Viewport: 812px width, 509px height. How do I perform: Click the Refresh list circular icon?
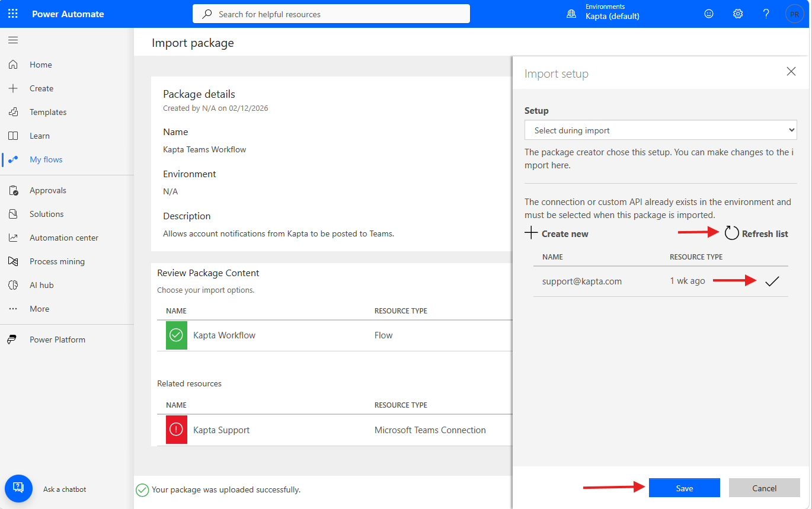click(x=732, y=233)
